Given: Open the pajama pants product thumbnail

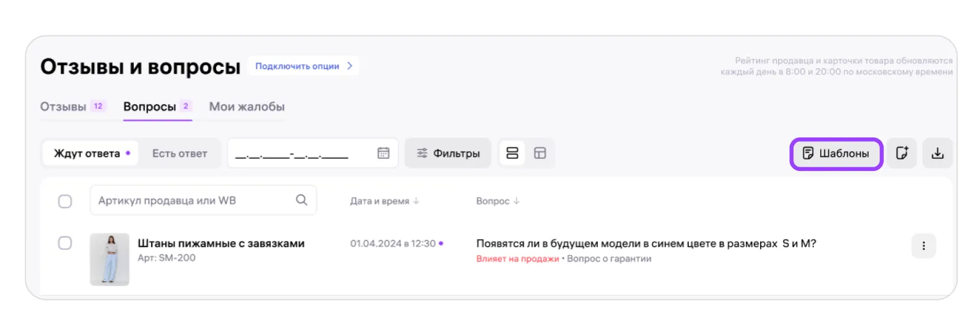Looking at the screenshot, I should pyautogui.click(x=110, y=259).
